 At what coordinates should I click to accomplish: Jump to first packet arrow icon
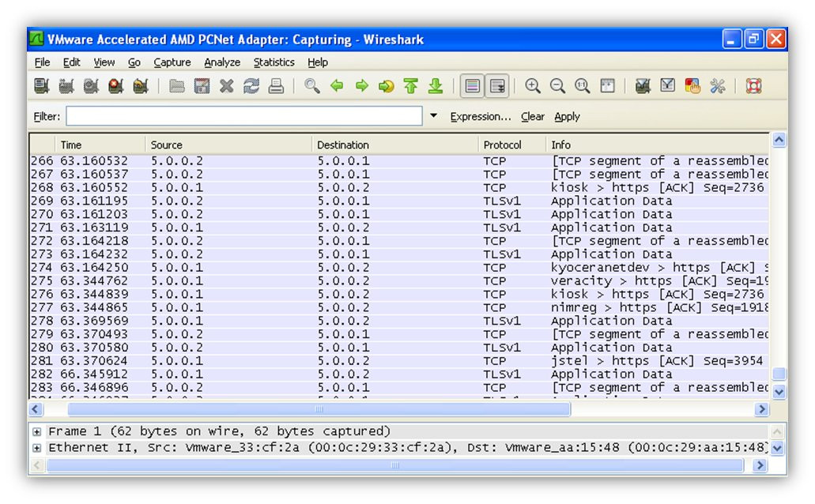pos(410,86)
